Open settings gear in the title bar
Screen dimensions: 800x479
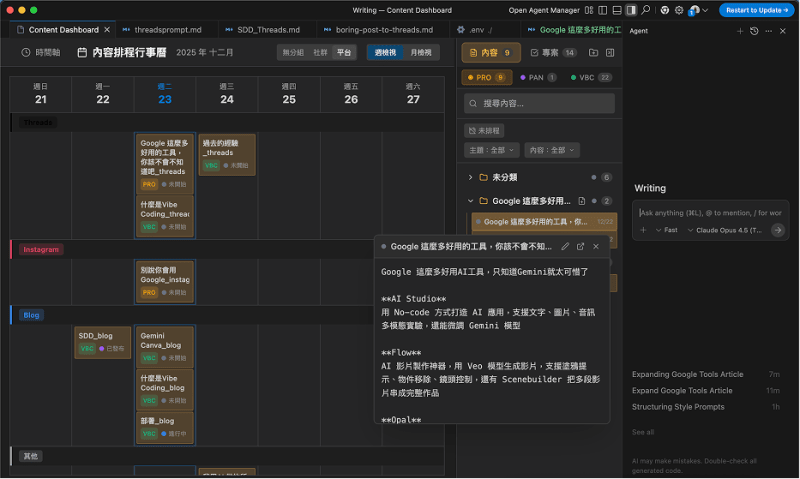[x=679, y=10]
